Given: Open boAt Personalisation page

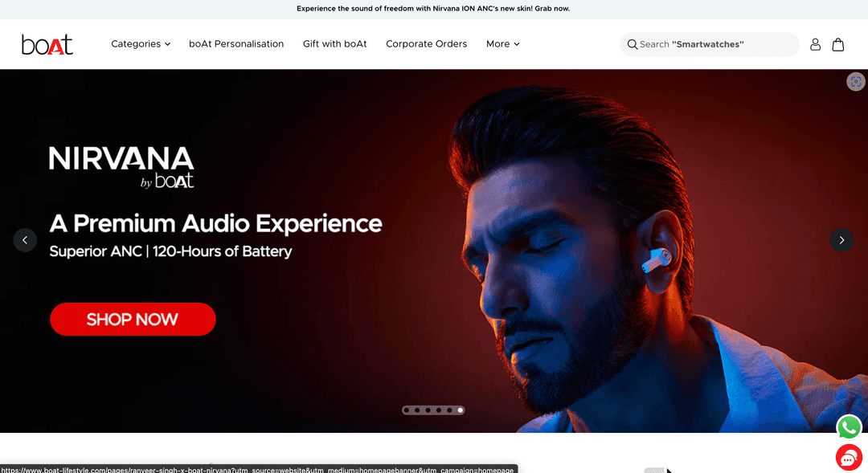Looking at the screenshot, I should coord(236,43).
